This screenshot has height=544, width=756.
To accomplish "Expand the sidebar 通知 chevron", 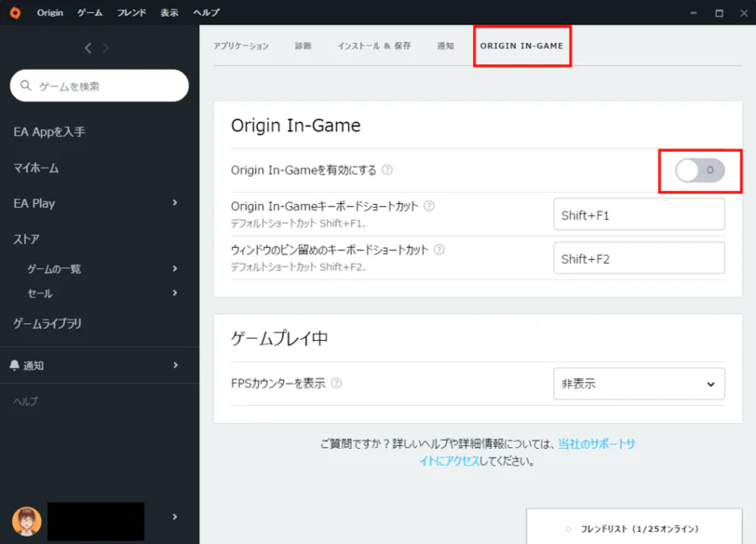I will 175,365.
